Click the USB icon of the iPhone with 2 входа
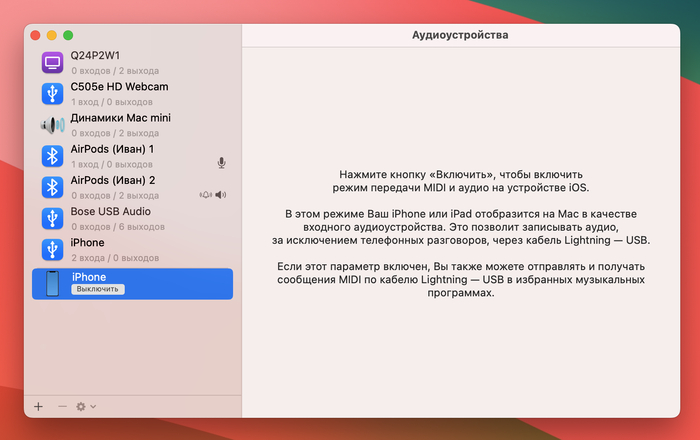Screen dimensions: 700x440 coord(52,250)
